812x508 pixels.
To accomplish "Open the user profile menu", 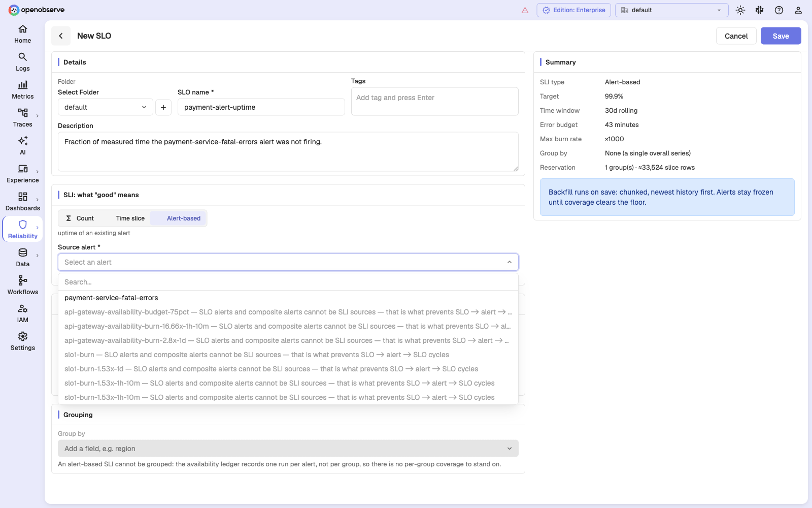I will [x=798, y=10].
